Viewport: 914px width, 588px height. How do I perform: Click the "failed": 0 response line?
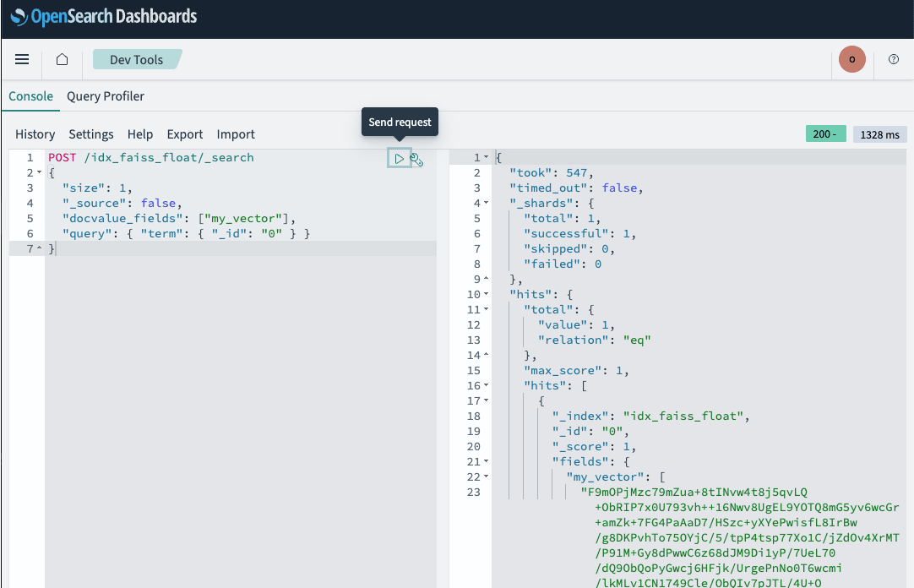point(563,264)
